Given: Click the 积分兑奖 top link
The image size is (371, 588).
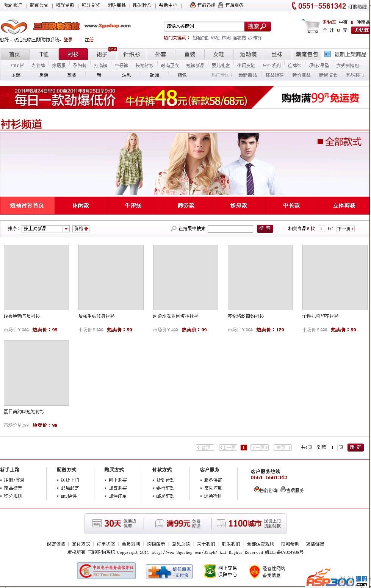Looking at the screenshot, I should pos(91,5).
